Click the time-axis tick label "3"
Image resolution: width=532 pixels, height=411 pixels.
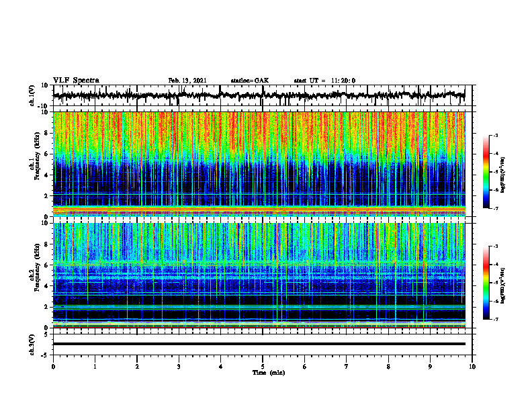pyautogui.click(x=179, y=367)
